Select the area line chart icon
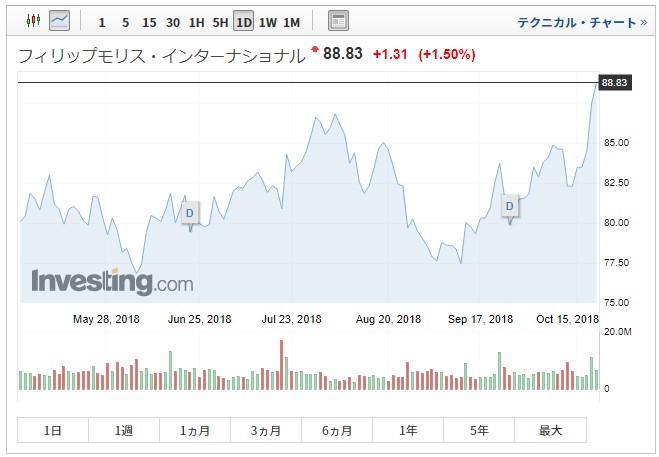The image size is (659, 457). point(59,20)
